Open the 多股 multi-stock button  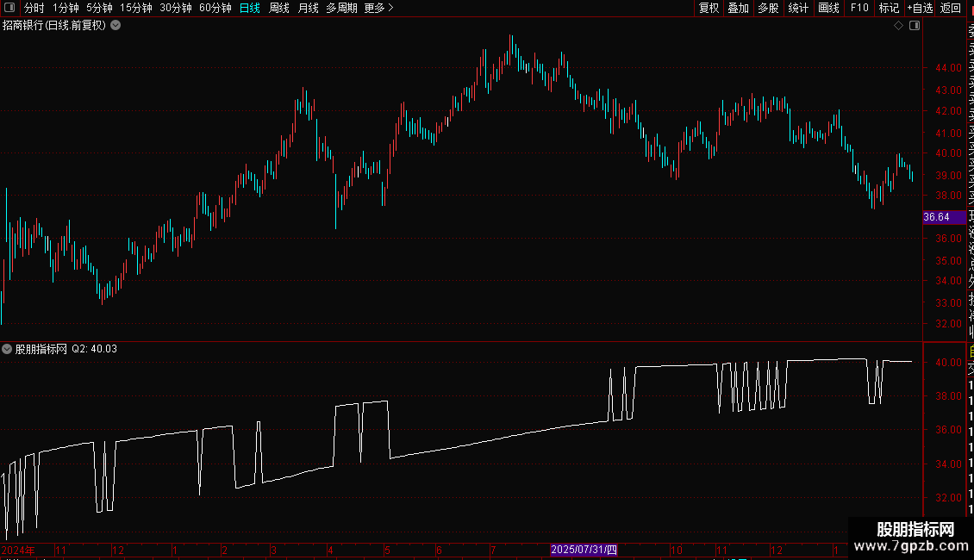click(x=768, y=8)
